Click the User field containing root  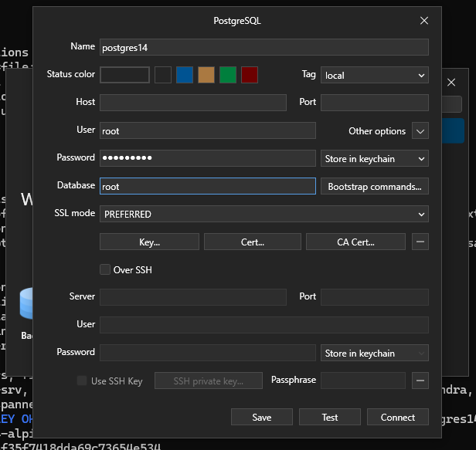tap(208, 130)
